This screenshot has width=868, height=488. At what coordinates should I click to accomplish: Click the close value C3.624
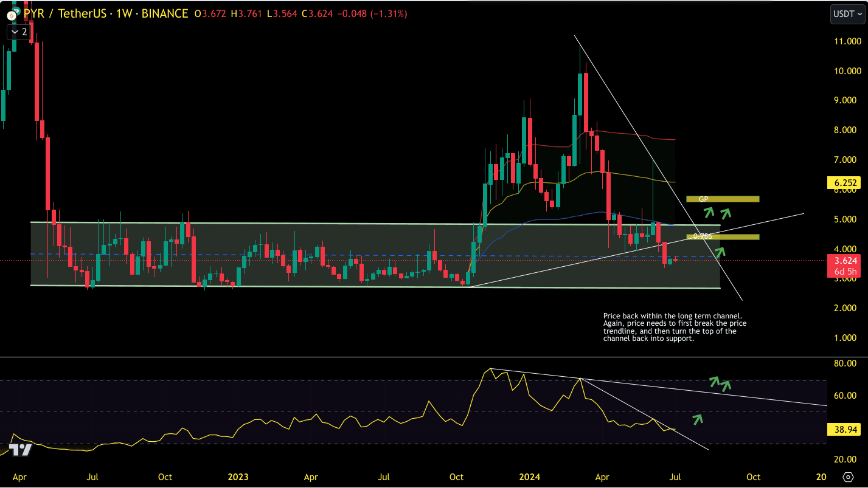[316, 13]
